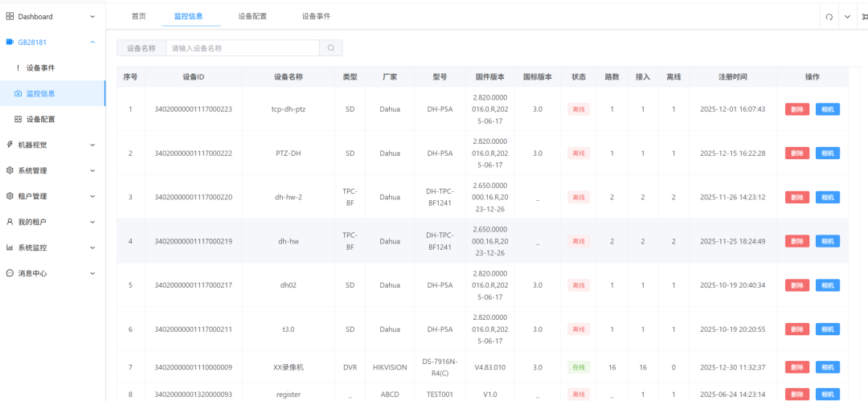Click the GB28181 camera icon in sidebar
This screenshot has width=868, height=401.
tap(10, 42)
